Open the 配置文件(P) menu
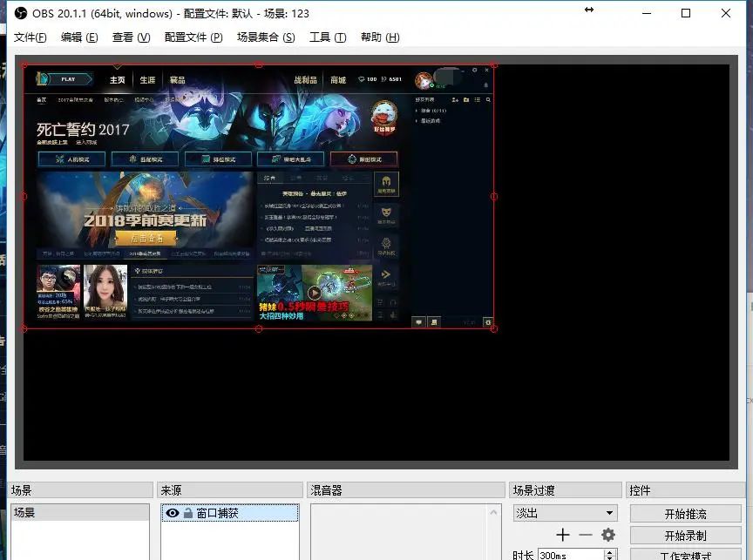The width and height of the screenshot is (753, 560). point(193,37)
